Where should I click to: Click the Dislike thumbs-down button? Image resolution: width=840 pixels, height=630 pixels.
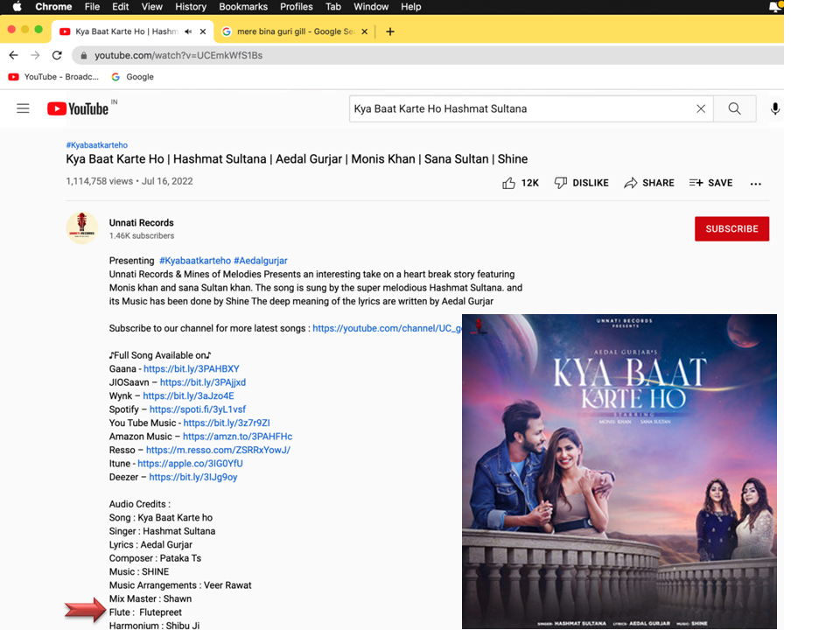click(x=582, y=183)
